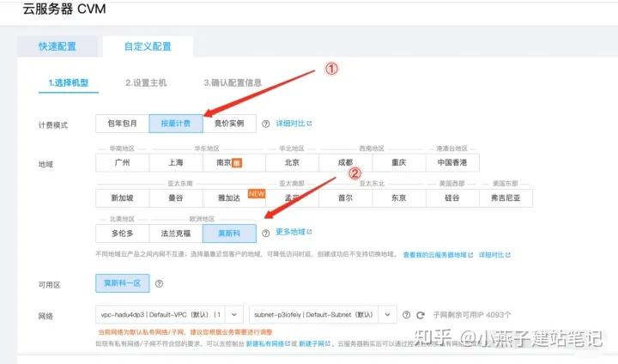
Task: Select the 重庆 region
Action: [399, 162]
